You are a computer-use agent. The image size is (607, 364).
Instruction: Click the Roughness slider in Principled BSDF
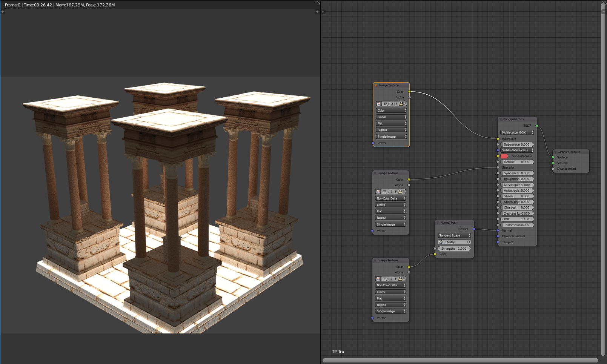517,179
